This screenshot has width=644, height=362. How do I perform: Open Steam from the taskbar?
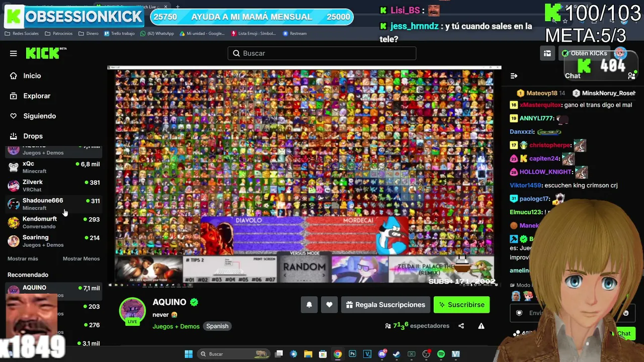point(396,354)
